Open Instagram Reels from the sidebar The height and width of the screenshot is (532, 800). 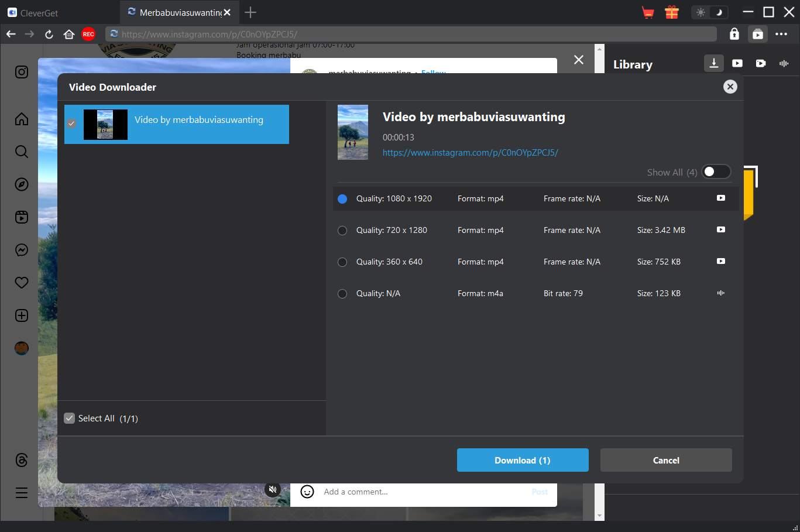pos(22,217)
